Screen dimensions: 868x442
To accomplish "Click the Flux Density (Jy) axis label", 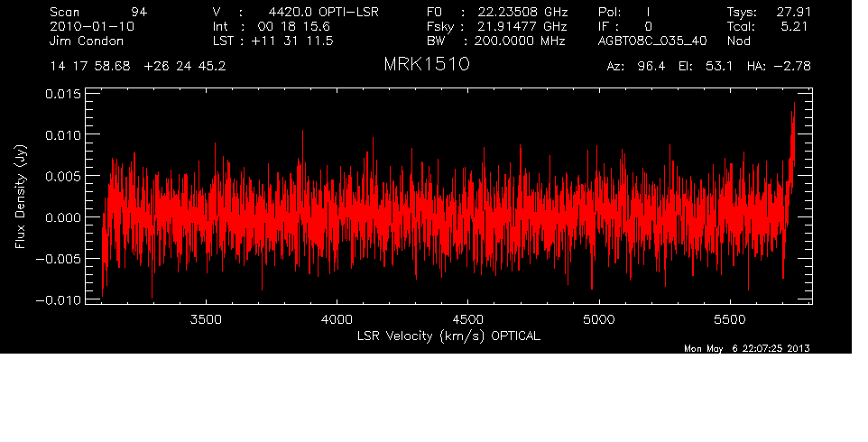I will click(20, 197).
